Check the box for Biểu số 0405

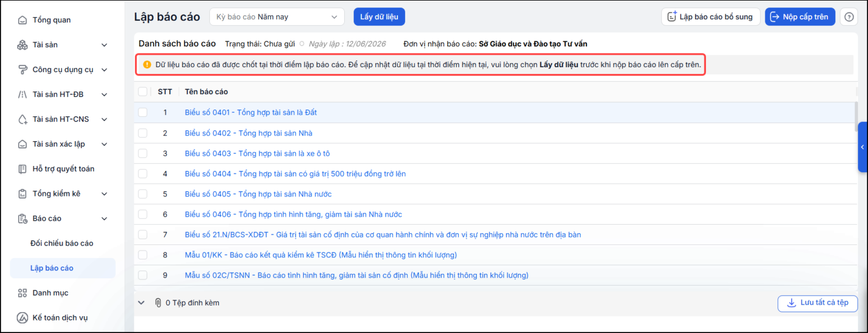(143, 194)
